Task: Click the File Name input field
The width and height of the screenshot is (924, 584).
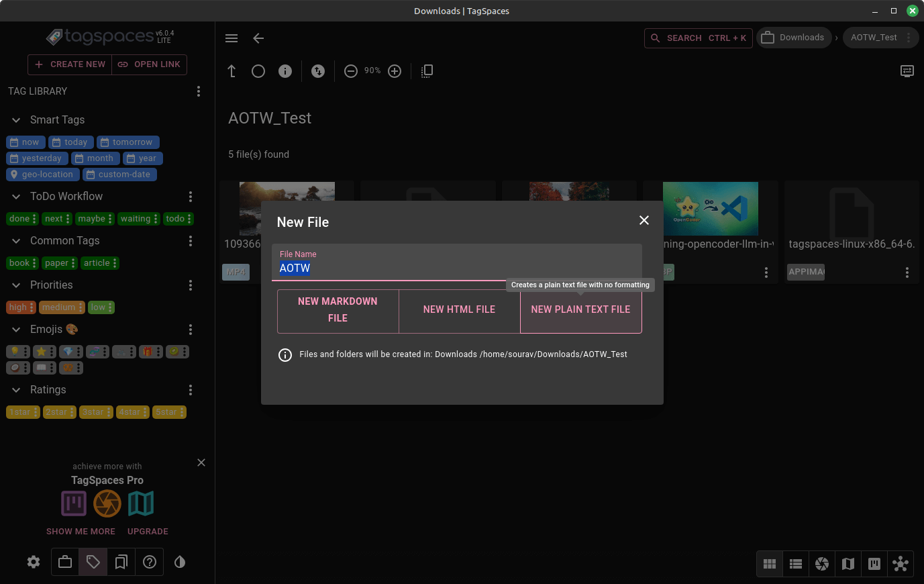Action: coord(456,268)
